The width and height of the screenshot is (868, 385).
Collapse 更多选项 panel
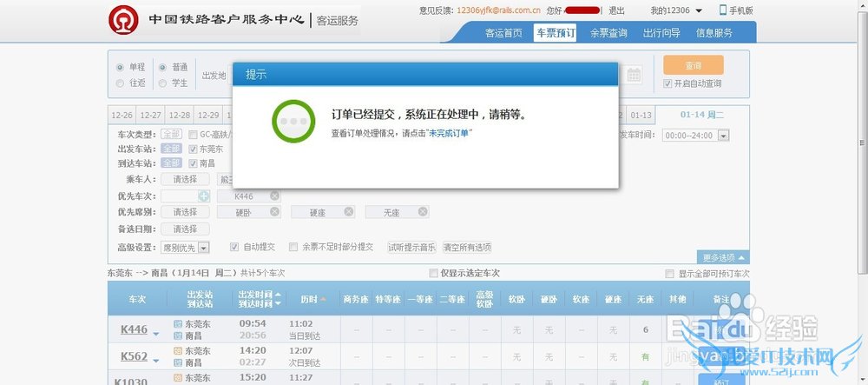pos(723,257)
